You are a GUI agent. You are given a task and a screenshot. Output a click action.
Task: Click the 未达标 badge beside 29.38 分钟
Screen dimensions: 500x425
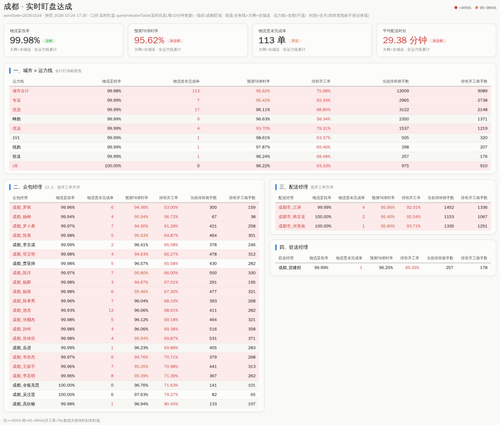coord(438,41)
